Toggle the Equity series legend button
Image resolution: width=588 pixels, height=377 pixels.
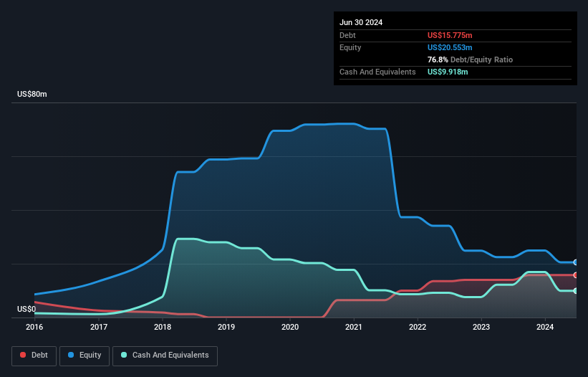[85, 355]
